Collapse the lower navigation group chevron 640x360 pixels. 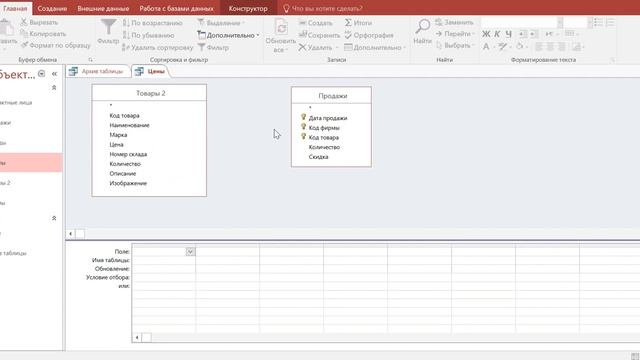click(x=54, y=218)
